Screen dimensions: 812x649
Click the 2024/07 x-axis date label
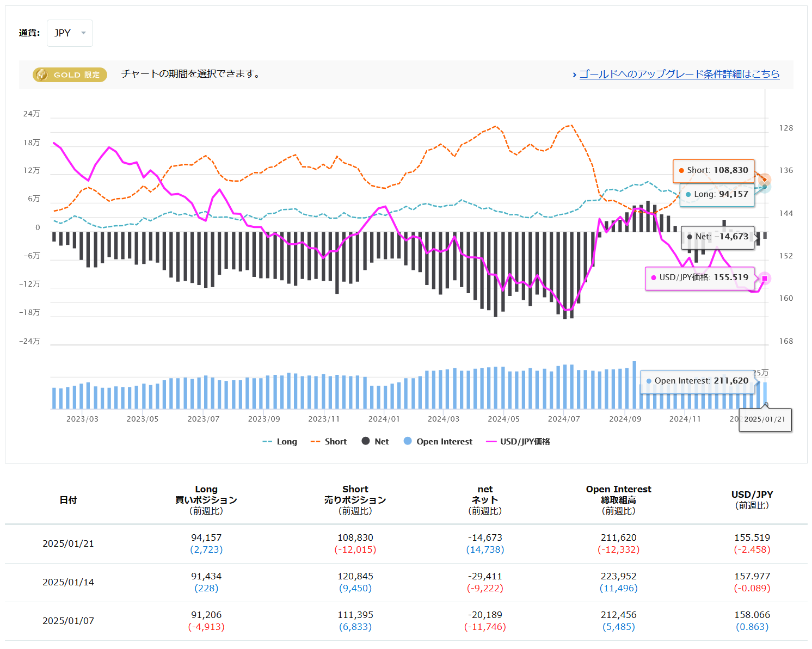click(564, 419)
